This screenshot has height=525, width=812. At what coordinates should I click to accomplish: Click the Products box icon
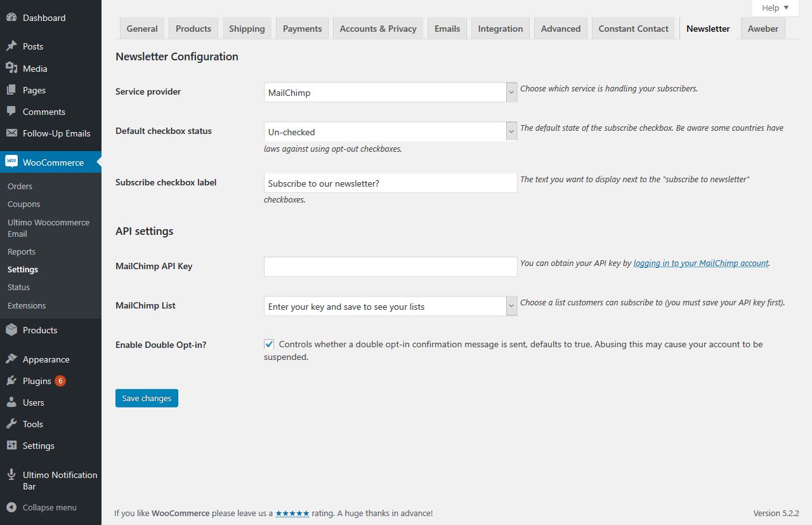(x=11, y=330)
